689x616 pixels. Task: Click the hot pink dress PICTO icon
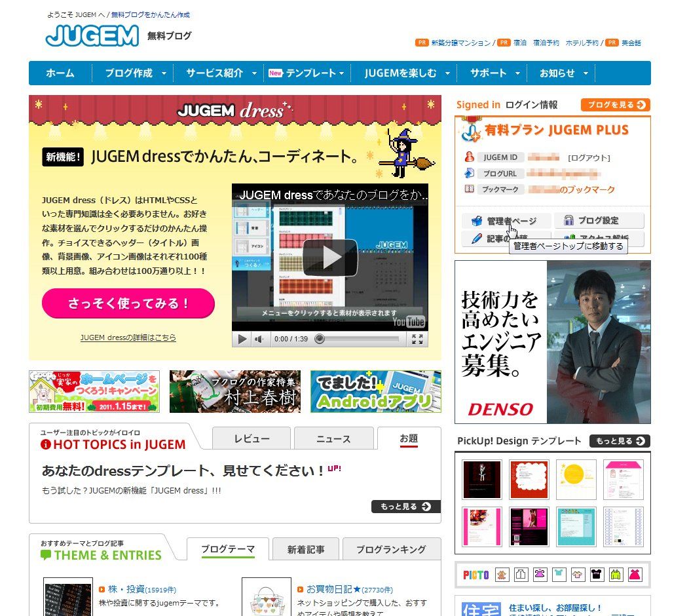[x=635, y=574]
